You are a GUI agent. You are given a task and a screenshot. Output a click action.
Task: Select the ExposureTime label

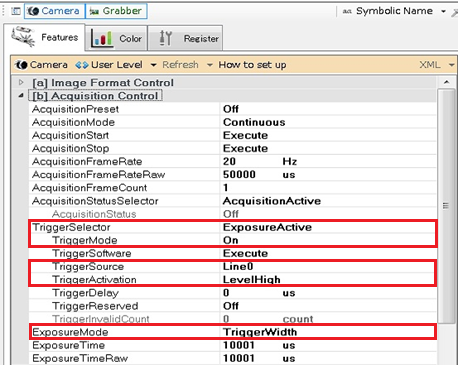68,345
